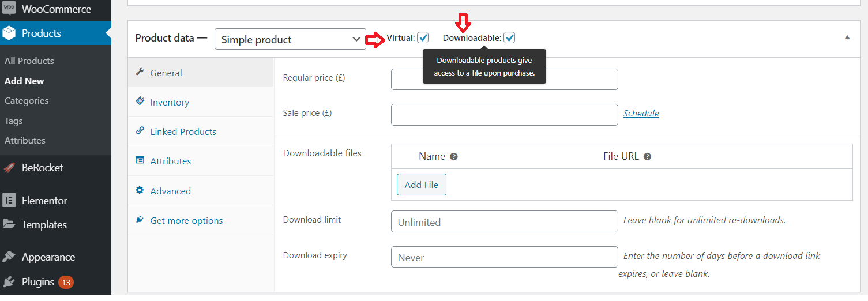Image resolution: width=868 pixels, height=301 pixels.
Task: Click the WooCommerce logo icon in sidebar
Action: 9,9
